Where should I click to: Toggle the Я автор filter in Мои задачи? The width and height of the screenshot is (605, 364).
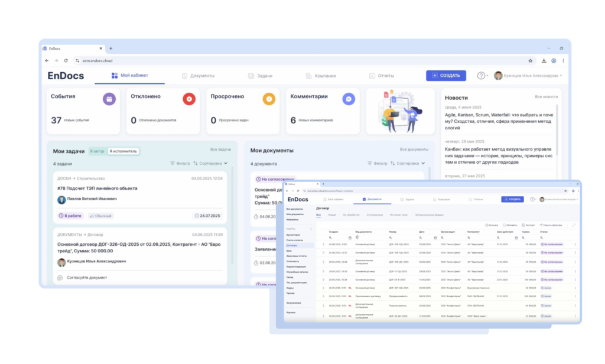(96, 151)
